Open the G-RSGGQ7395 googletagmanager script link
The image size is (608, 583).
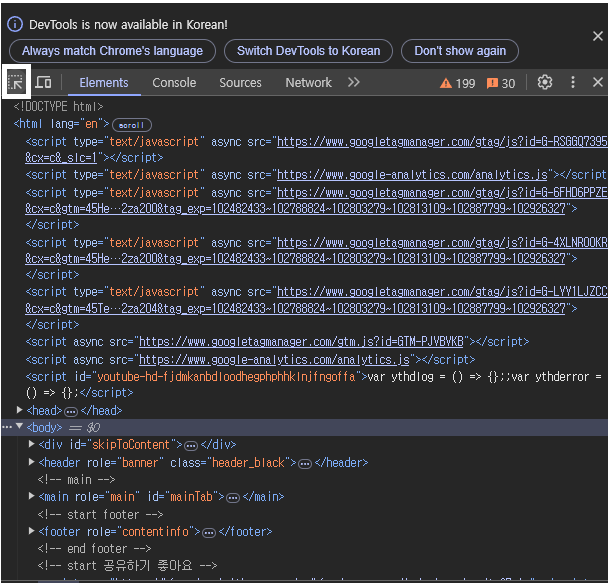coord(442,142)
